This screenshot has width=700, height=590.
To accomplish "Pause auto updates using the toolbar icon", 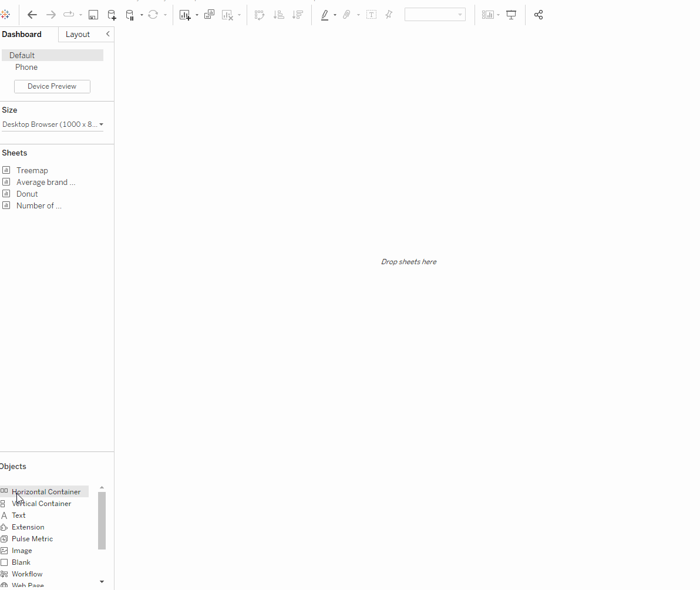I will pyautogui.click(x=130, y=15).
